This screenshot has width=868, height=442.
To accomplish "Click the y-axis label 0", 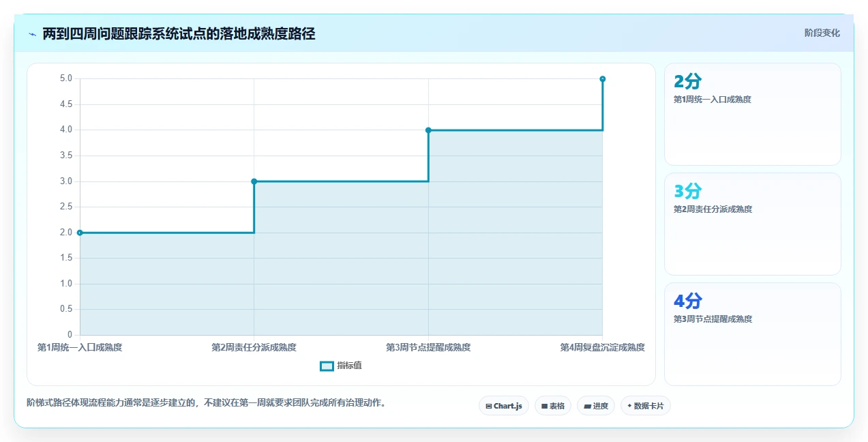I will [70, 335].
